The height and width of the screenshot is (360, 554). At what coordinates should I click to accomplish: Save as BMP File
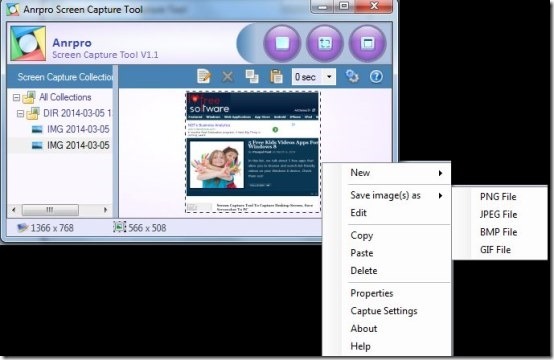[500, 232]
